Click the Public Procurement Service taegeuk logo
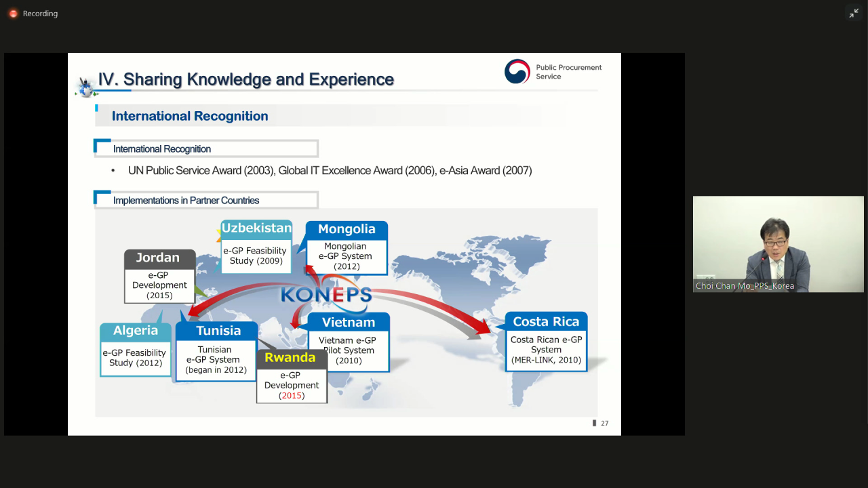 point(517,71)
